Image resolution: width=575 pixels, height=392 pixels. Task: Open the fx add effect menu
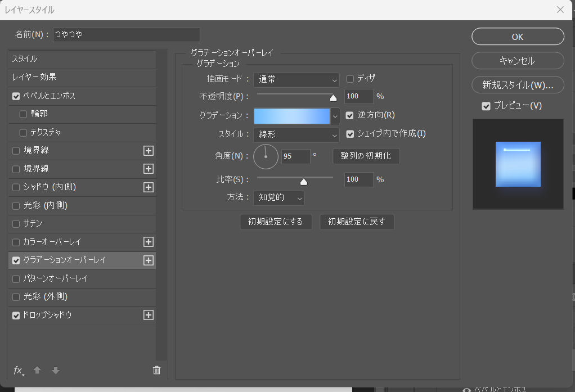coord(19,371)
